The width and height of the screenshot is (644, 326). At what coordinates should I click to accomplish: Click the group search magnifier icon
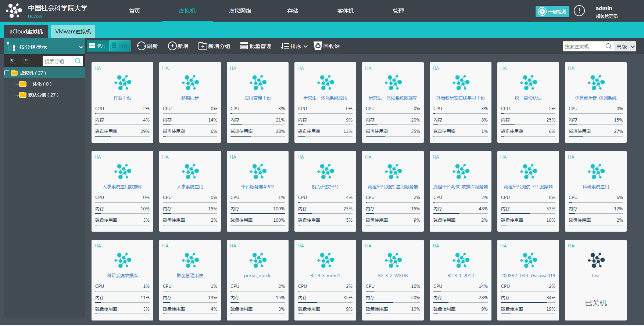tap(78, 61)
